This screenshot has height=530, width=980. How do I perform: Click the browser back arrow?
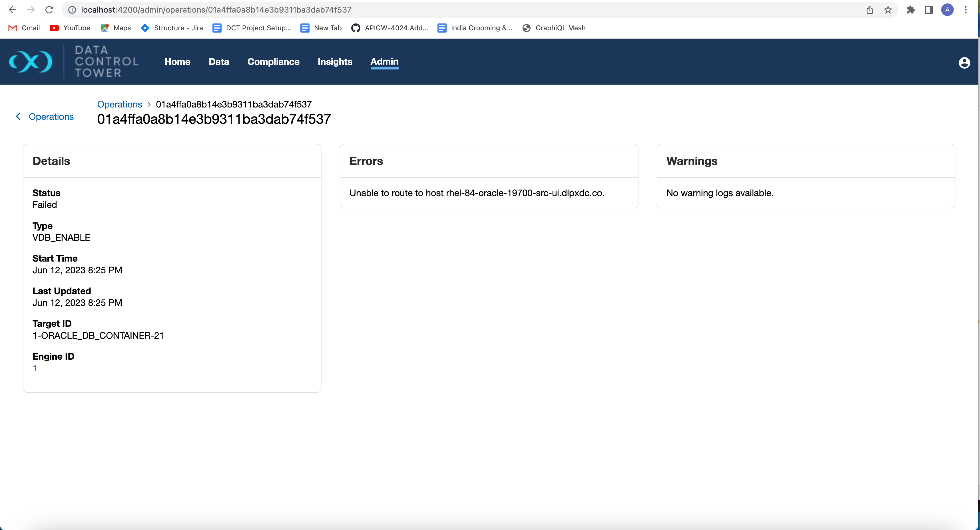pos(13,10)
